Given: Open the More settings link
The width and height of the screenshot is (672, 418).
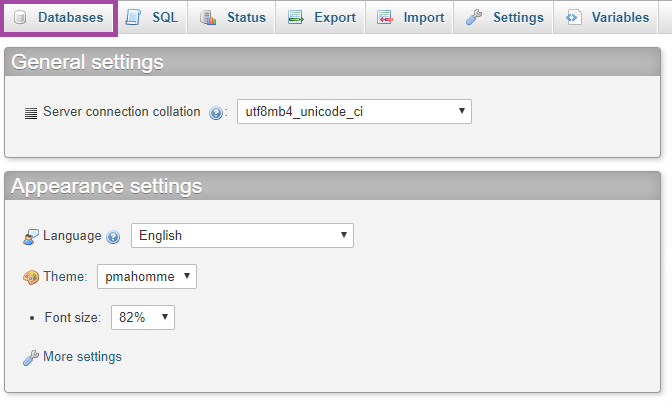Looking at the screenshot, I should pyautogui.click(x=82, y=357).
